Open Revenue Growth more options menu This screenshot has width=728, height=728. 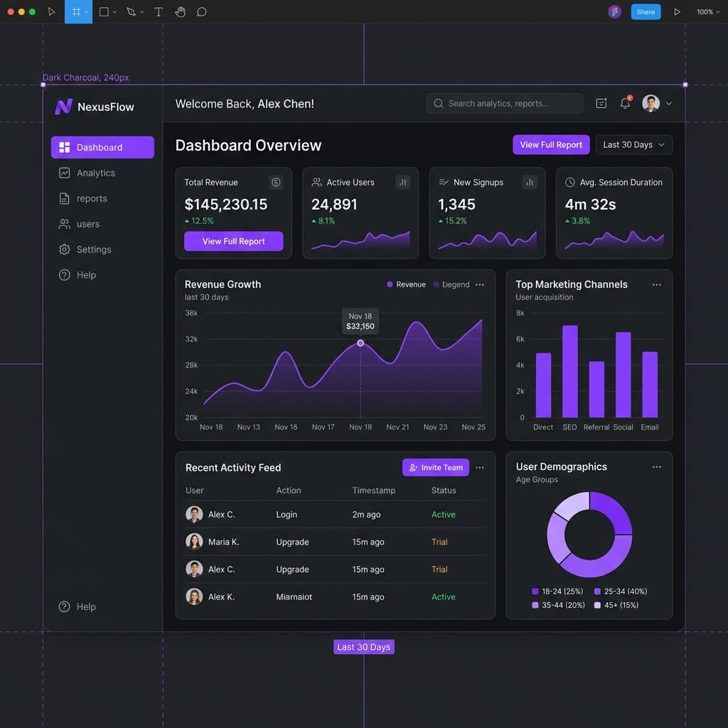(480, 284)
